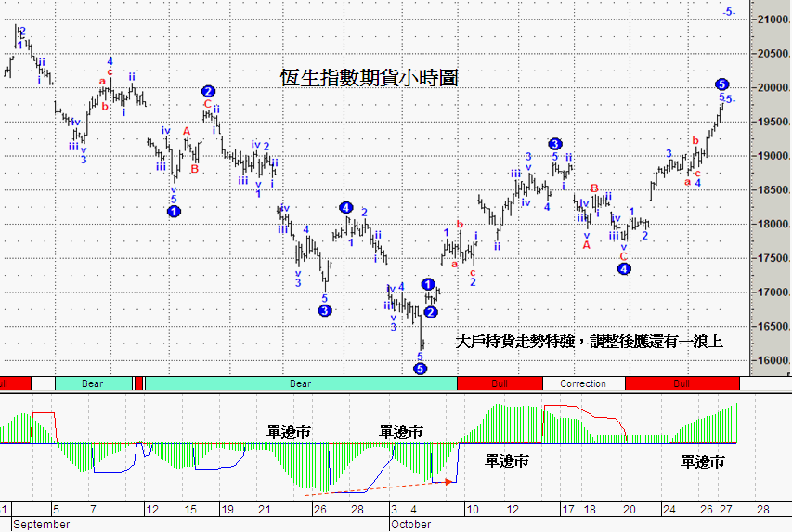Image resolution: width=792 pixels, height=532 pixels.
Task: Select the 16000 price axis label
Action: [x=773, y=361]
